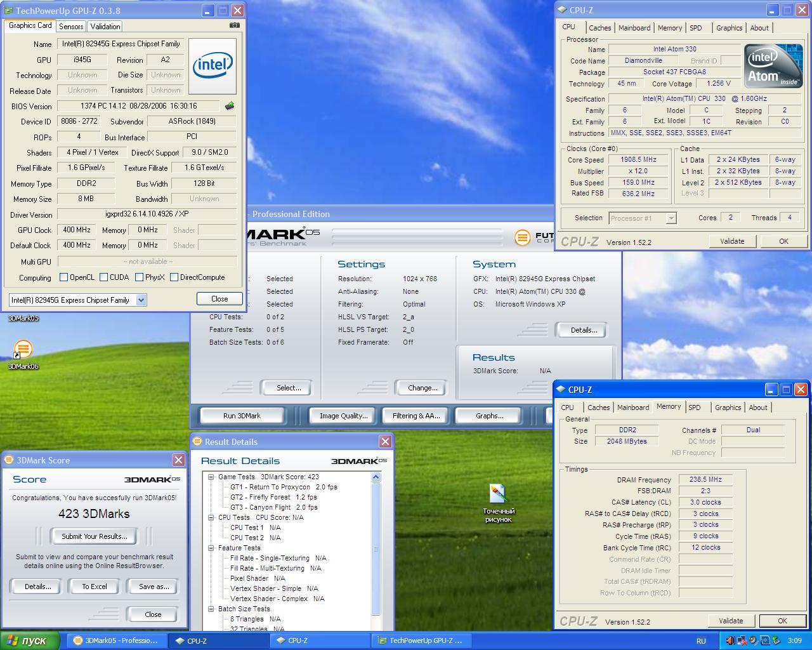The image size is (812, 650).
Task: Enable the CUDA checkbox
Action: click(x=103, y=277)
